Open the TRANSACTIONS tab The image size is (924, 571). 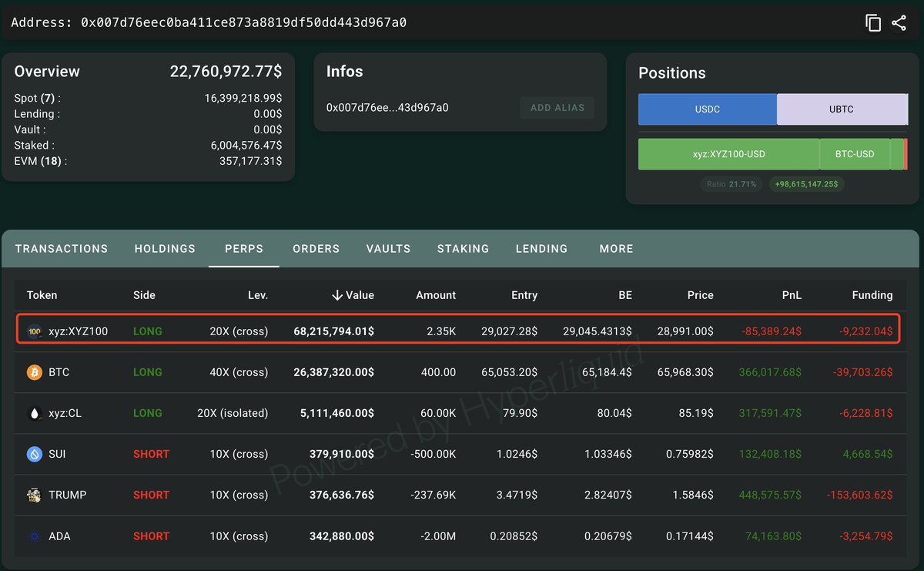click(x=62, y=249)
